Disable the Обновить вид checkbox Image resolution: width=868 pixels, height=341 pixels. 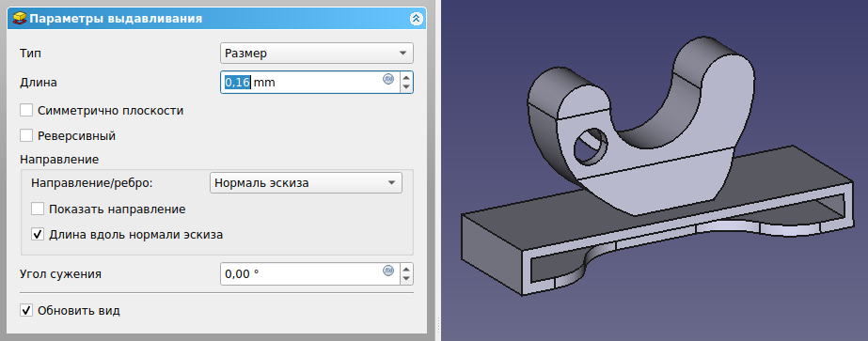tap(26, 311)
